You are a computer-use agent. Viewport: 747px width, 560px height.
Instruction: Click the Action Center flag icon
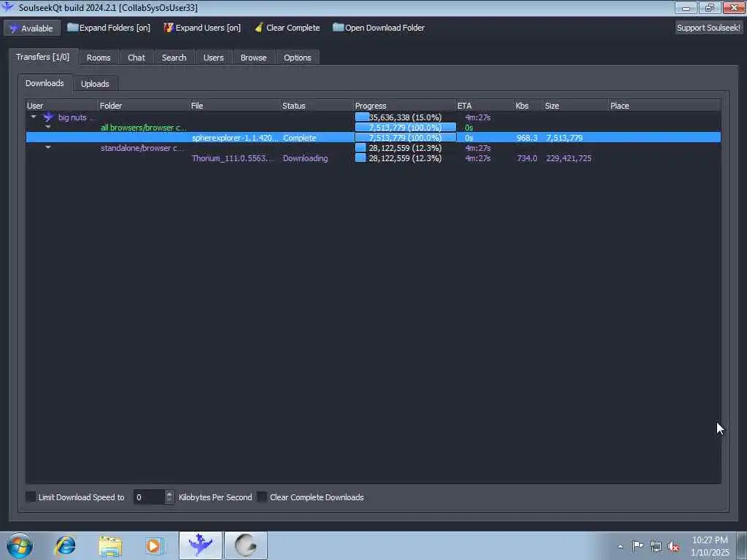(638, 545)
